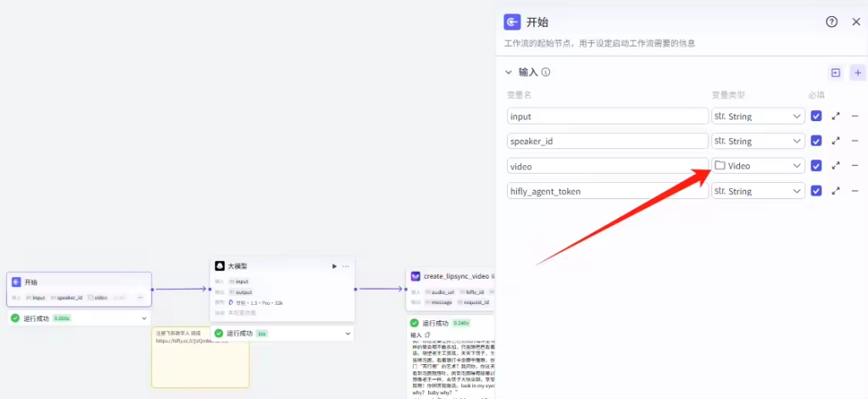Click the import icon beside the plus button
Viewport: 868px width, 399px height.
(836, 73)
